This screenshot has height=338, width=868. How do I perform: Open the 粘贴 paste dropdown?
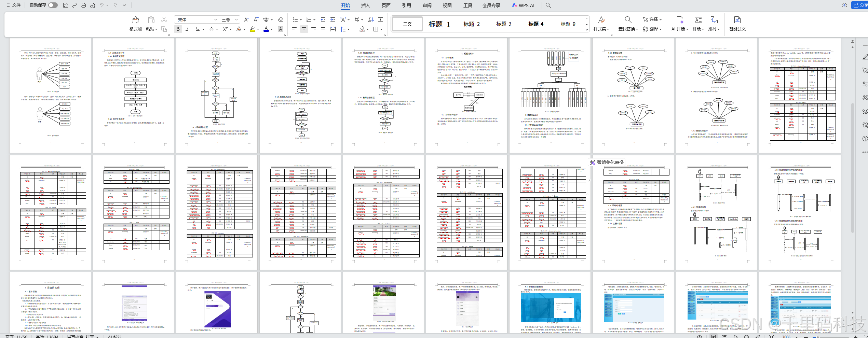[151, 29]
